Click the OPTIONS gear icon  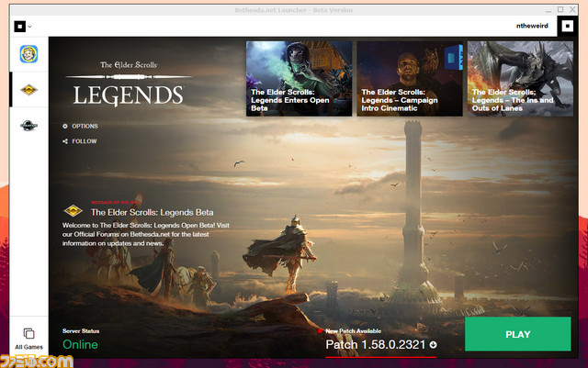(65, 127)
